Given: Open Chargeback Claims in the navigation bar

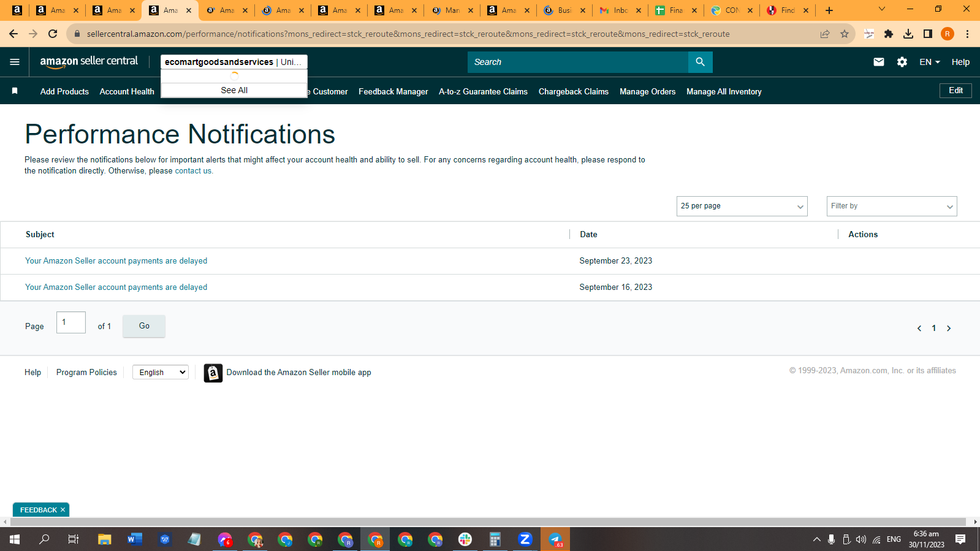Looking at the screenshot, I should pos(574,91).
